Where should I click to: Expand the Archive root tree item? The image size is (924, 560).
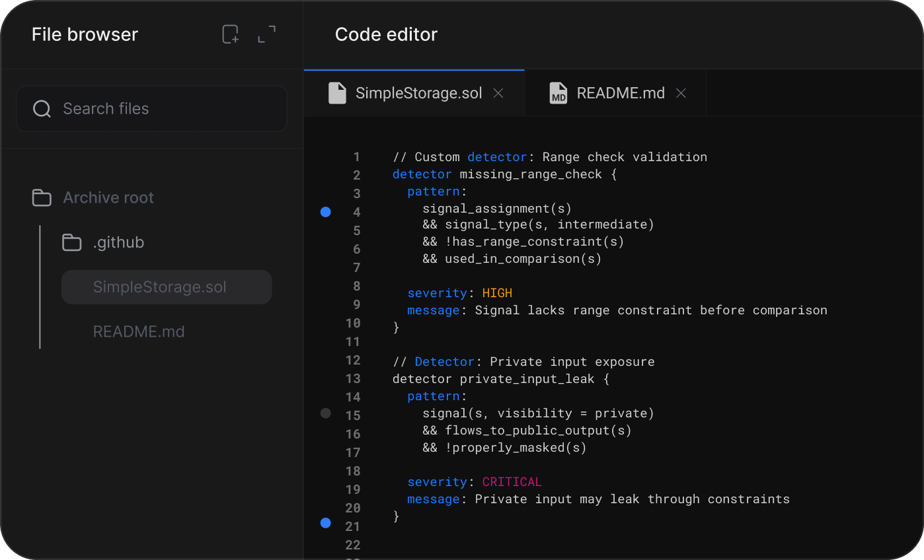point(108,197)
